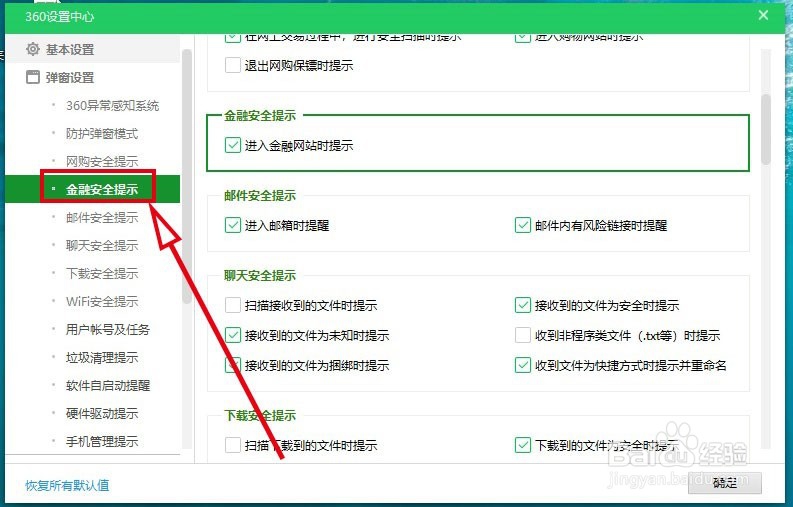The width and height of the screenshot is (793, 507).
Task: Click the 金融安全提示 group heading
Action: pos(260,116)
